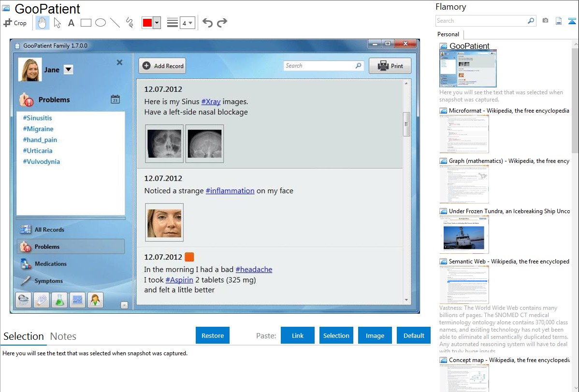The image size is (579, 392).
Task: Click the GooPatient record search field
Action: tap(323, 66)
